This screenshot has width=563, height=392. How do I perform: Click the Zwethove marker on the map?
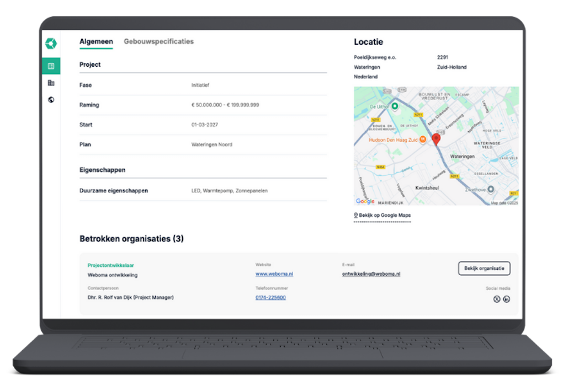tap(491, 189)
